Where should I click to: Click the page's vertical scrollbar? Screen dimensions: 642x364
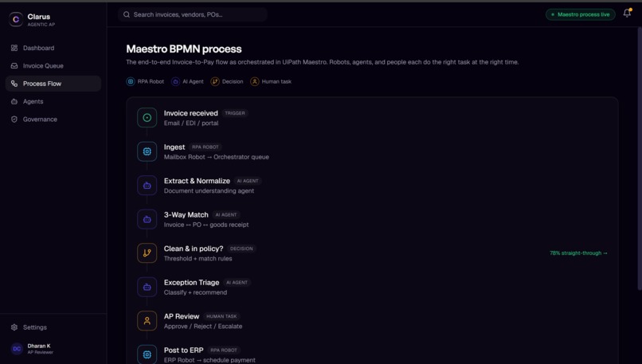[x=640, y=159]
